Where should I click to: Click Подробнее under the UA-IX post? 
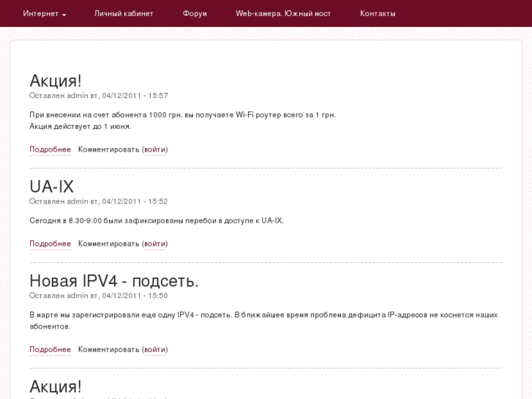click(50, 244)
